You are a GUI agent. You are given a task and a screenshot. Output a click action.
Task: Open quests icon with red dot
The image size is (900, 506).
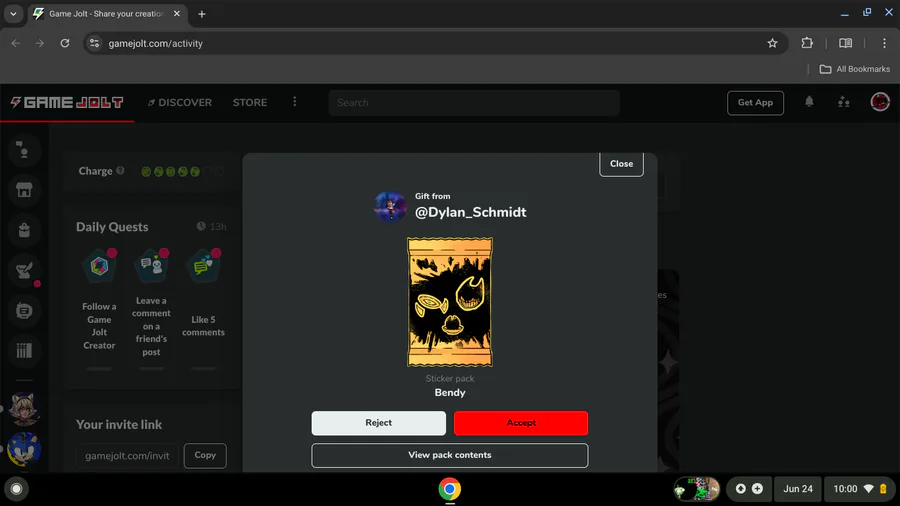(24, 270)
